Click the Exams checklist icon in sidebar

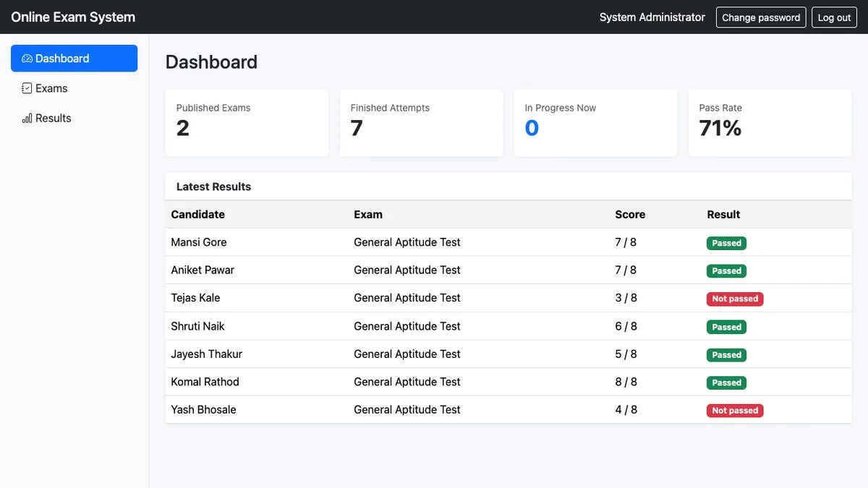point(27,88)
